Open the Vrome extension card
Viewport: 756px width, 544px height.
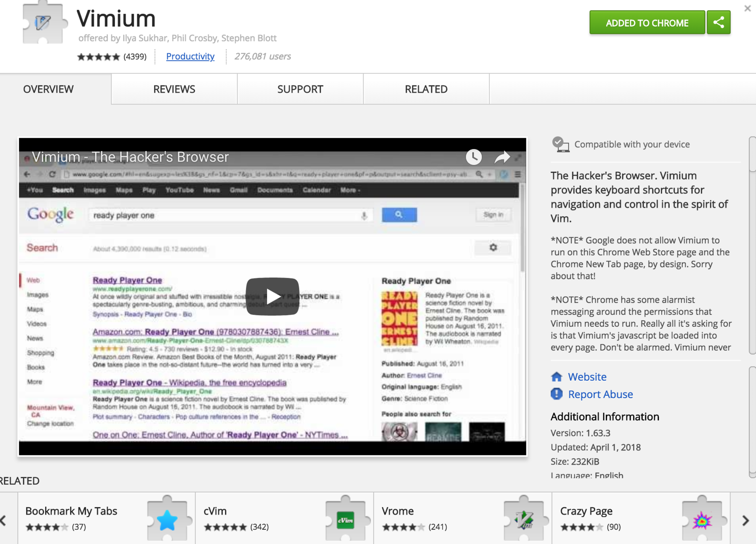pyautogui.click(x=463, y=518)
